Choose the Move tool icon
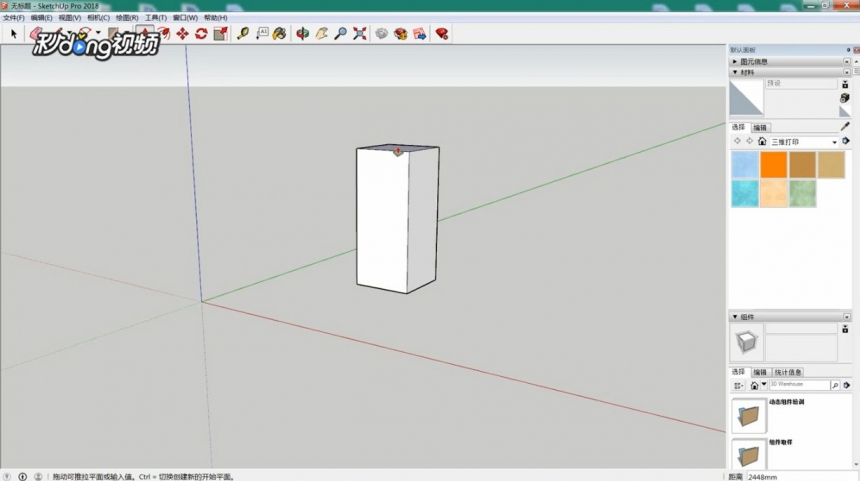The image size is (860, 481). coord(182,34)
